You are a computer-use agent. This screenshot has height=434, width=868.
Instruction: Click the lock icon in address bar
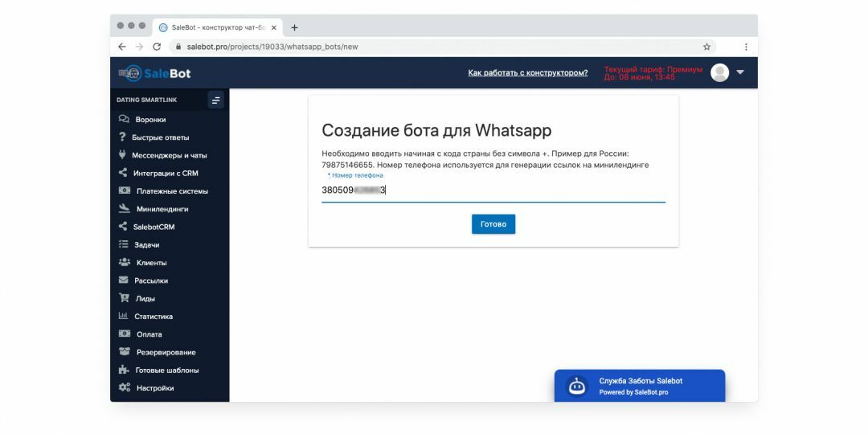[178, 47]
